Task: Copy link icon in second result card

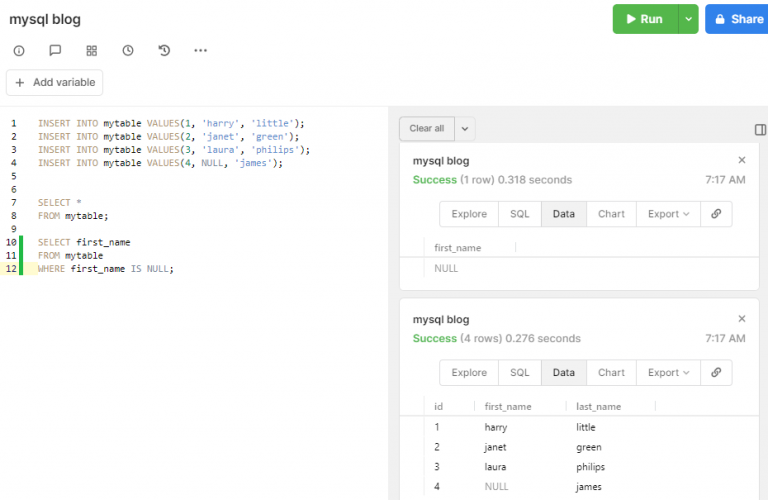Action: coord(716,373)
